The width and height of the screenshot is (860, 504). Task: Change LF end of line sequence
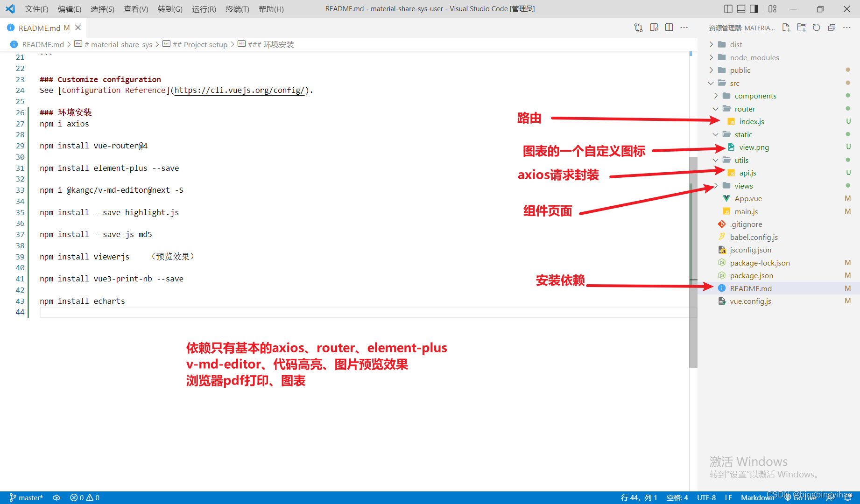(728, 497)
